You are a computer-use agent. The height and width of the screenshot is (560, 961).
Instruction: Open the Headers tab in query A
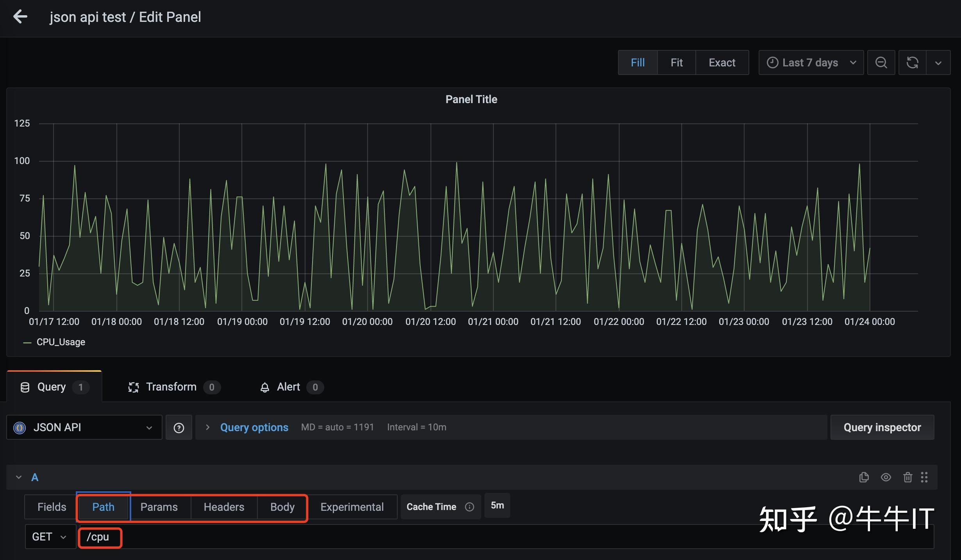223,506
